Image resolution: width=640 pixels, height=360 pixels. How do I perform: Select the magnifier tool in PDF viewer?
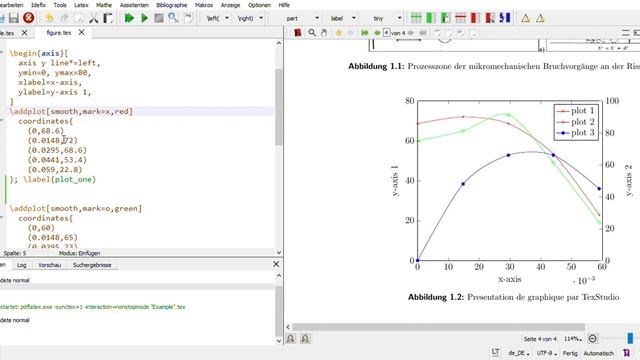click(312, 33)
